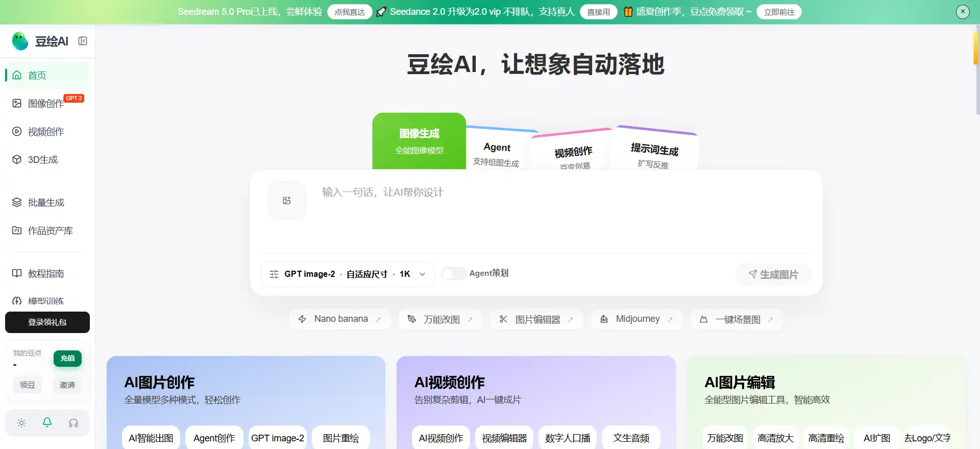Collapse the sidebar with the panel icon
The image size is (980, 449).
(x=83, y=41)
